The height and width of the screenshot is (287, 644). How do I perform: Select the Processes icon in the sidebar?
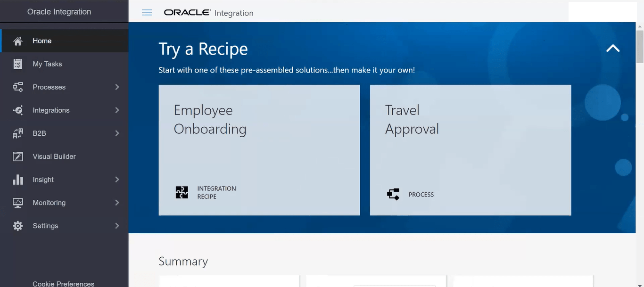[x=17, y=87]
